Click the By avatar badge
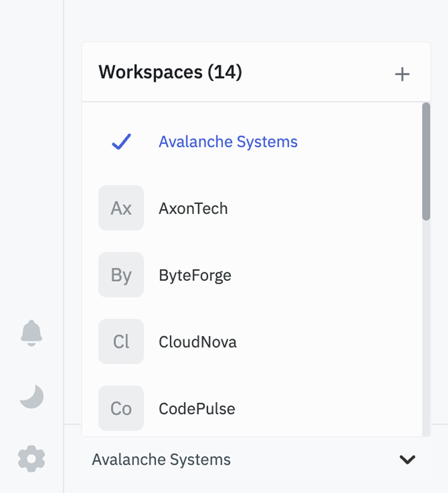Viewport: 448px width, 493px height. [120, 275]
